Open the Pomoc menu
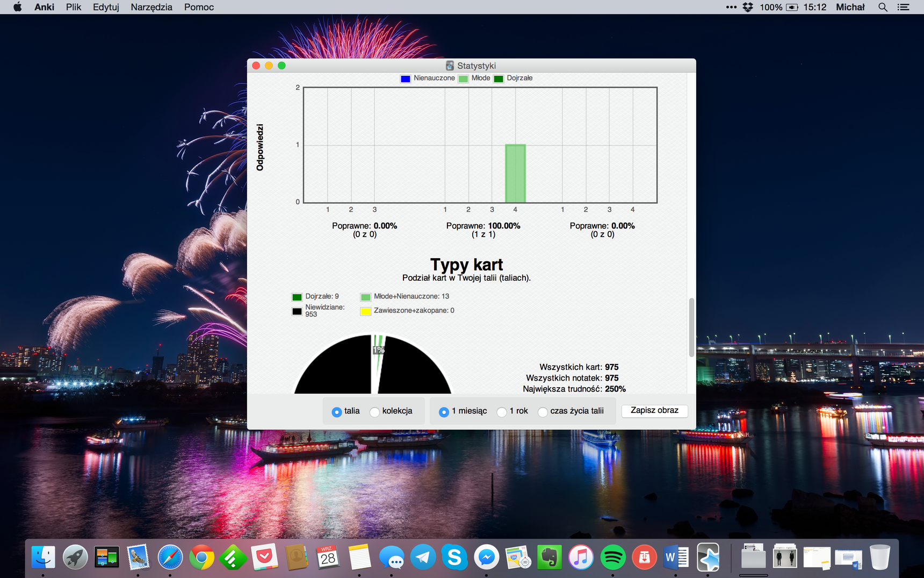The width and height of the screenshot is (924, 578). (199, 7)
